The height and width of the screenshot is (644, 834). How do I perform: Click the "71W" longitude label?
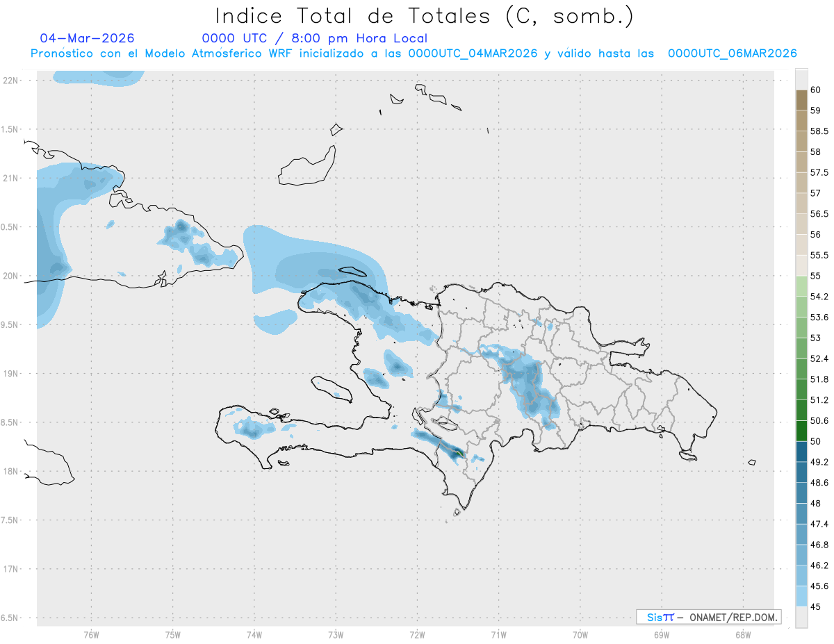tap(498, 634)
